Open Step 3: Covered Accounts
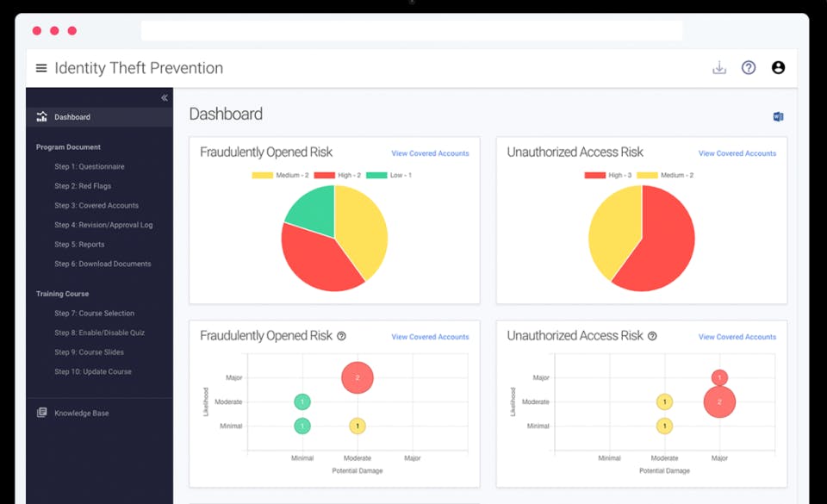Image resolution: width=827 pixels, height=504 pixels. (x=96, y=206)
